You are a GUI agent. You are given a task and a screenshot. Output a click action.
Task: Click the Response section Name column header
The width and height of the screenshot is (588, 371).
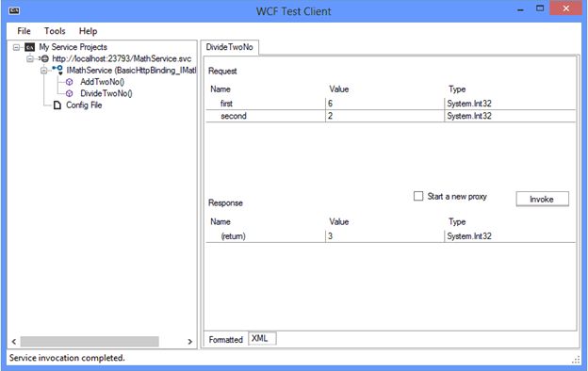click(220, 222)
